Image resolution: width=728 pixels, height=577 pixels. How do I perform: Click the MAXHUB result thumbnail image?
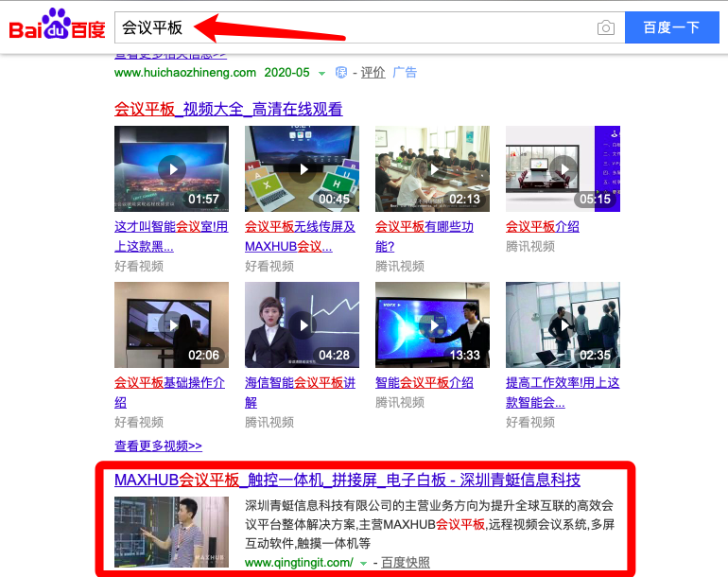click(172, 532)
